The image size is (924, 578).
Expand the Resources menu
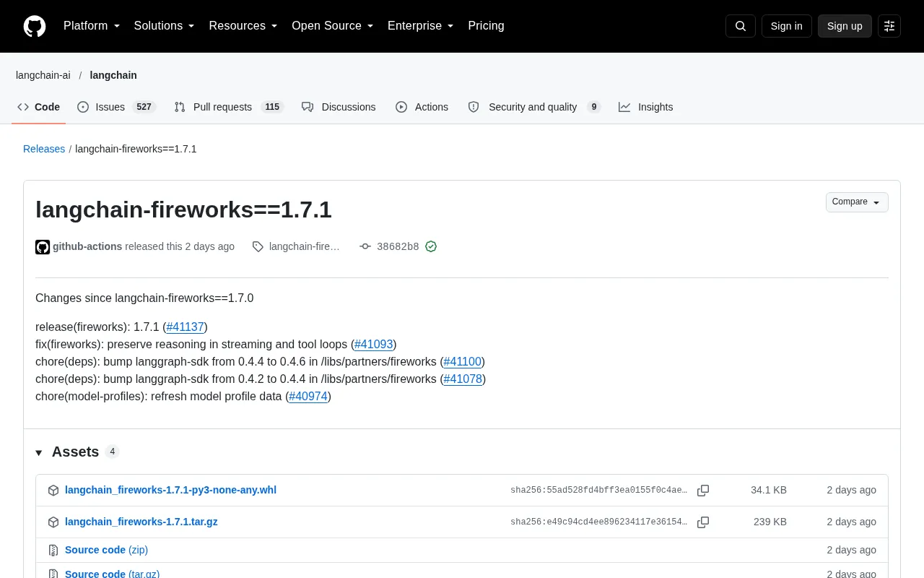coord(243,26)
